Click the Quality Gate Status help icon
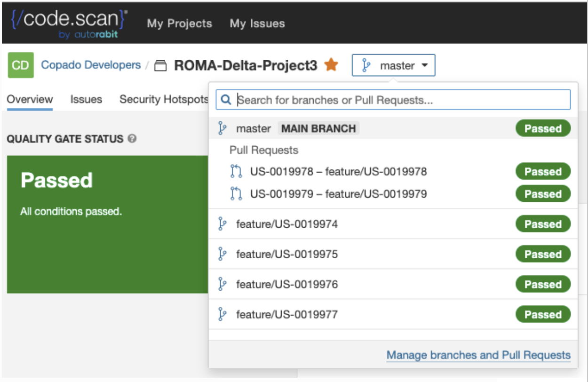This screenshot has height=382, width=588. click(x=132, y=139)
